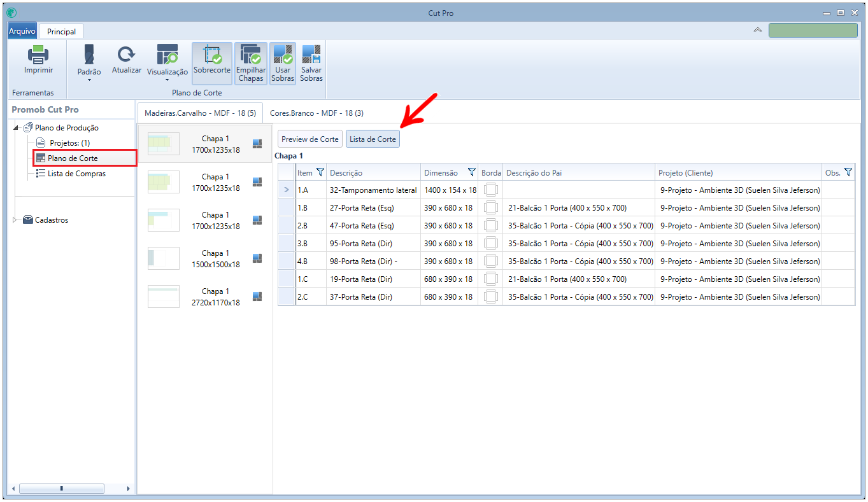The image size is (868, 502).
Task: Click the Descrição do Pai column header
Action: [x=579, y=172]
